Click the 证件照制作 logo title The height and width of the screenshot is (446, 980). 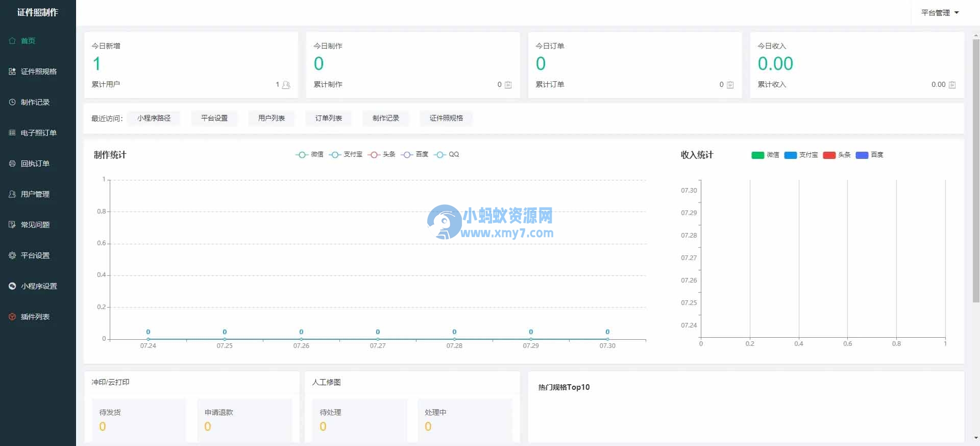click(x=38, y=12)
